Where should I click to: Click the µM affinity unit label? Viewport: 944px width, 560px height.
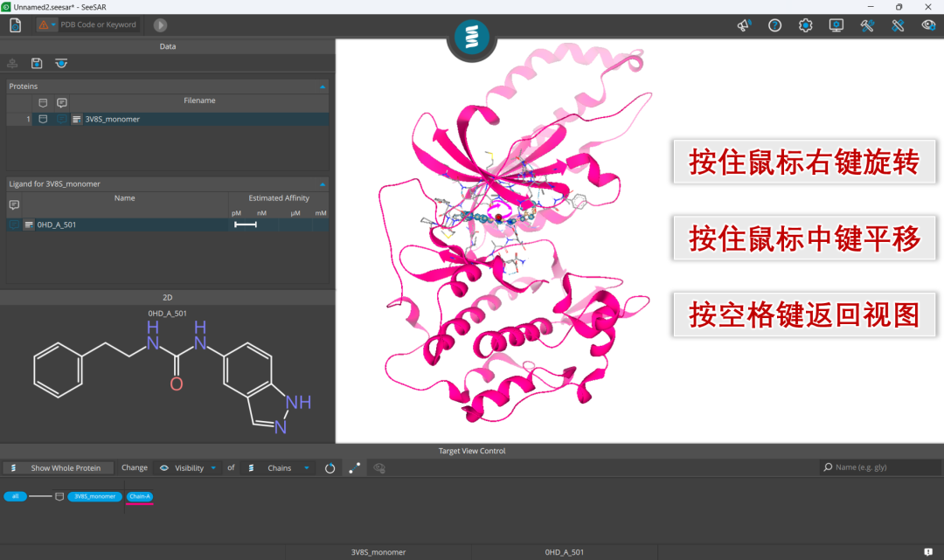click(x=295, y=213)
